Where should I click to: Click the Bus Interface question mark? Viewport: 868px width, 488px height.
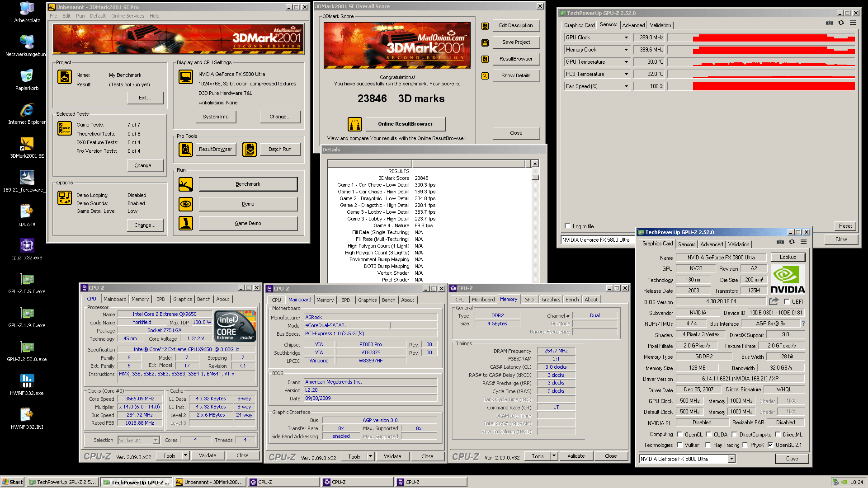click(803, 324)
